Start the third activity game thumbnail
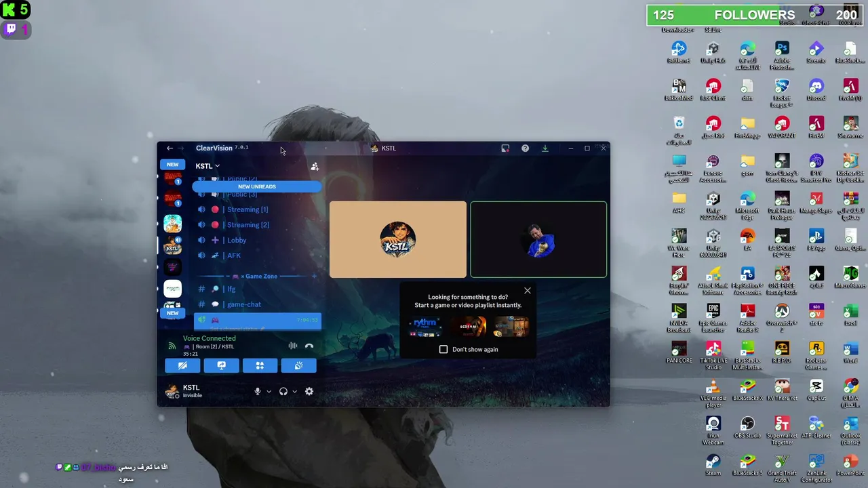 511,327
